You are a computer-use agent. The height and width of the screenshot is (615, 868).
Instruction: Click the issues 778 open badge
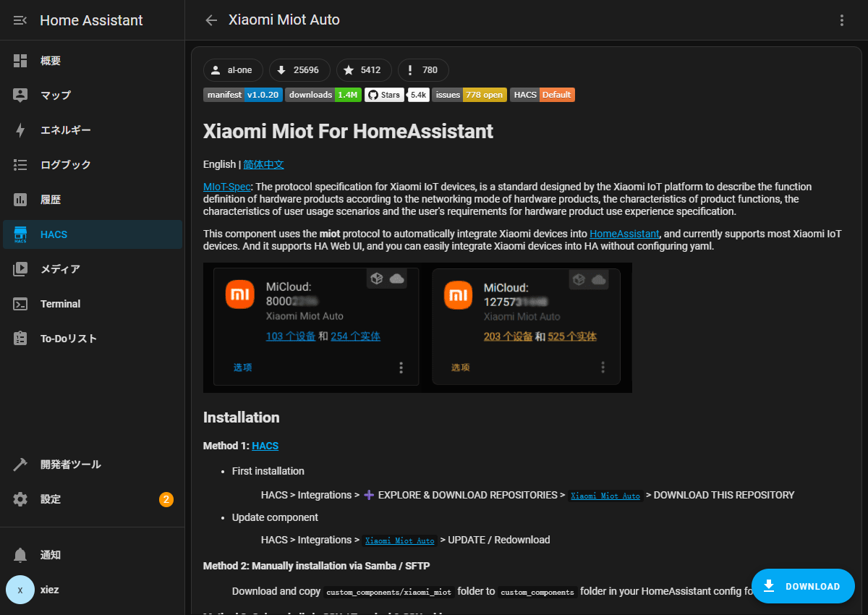tap(469, 95)
